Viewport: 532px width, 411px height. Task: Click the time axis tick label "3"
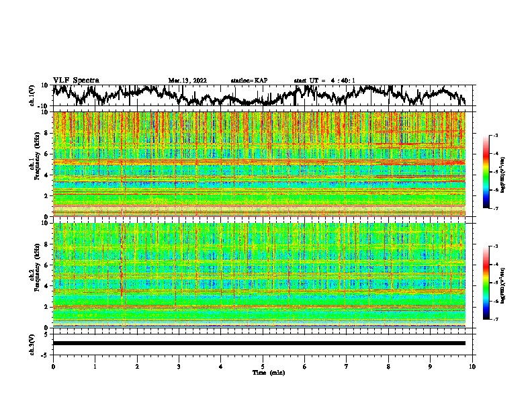pyautogui.click(x=179, y=367)
